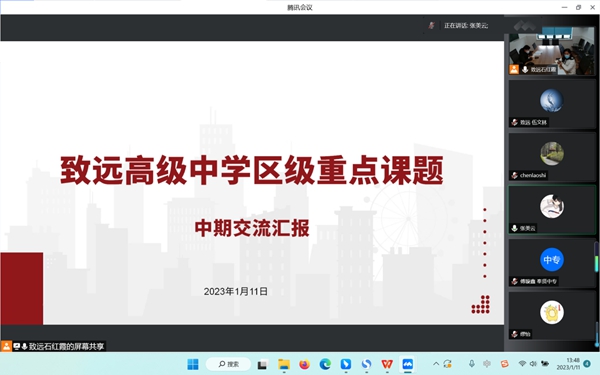Click the Sogou browser taskbar icon
600x375 pixels.
click(366, 364)
